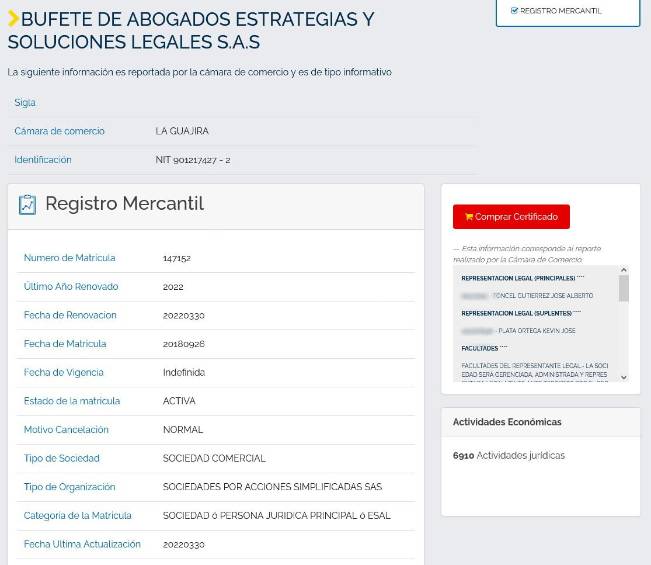The height and width of the screenshot is (565, 651).
Task: Select SOCIEDADES POR ACCIONES SIMPLIFICADAS SAS value
Action: point(272,487)
